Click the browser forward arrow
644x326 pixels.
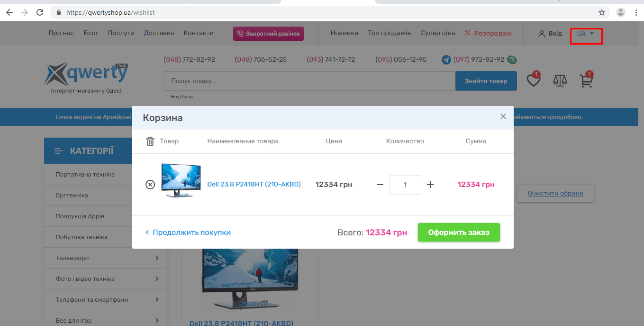(x=25, y=12)
